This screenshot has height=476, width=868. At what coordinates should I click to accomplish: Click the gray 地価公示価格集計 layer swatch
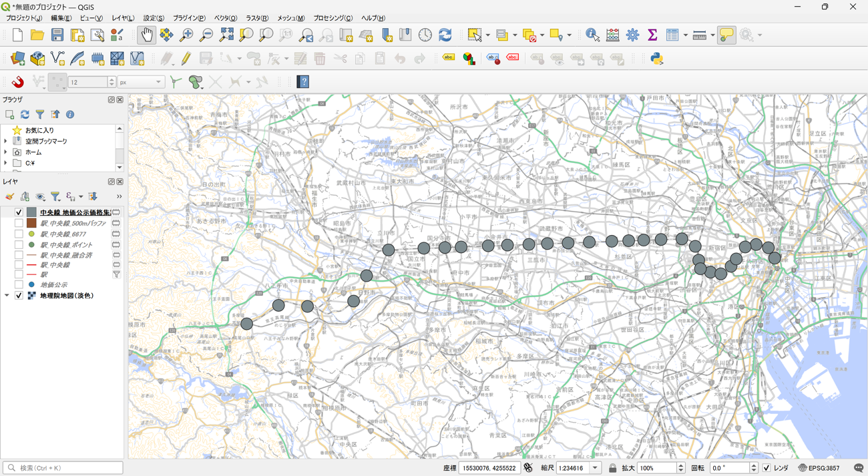click(x=31, y=212)
